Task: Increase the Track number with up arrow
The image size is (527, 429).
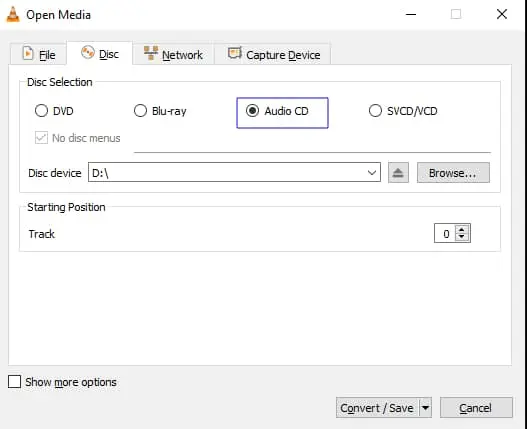Action: pyautogui.click(x=462, y=230)
